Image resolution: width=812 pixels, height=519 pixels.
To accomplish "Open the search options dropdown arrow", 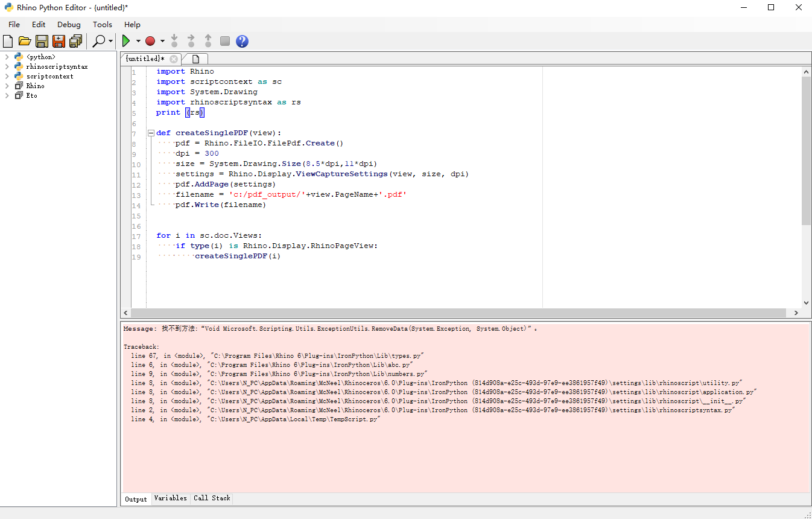I will pyautogui.click(x=111, y=41).
